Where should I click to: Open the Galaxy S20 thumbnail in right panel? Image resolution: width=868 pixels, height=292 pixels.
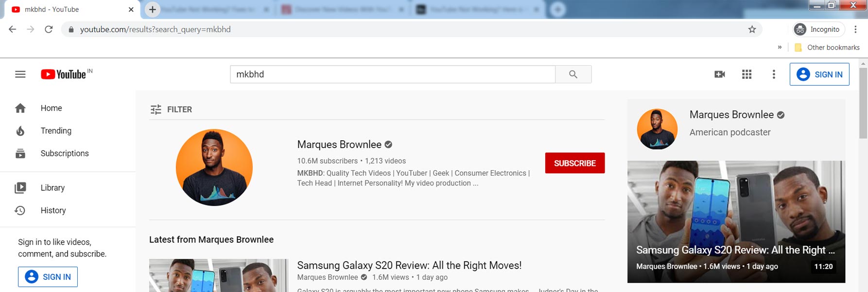pyautogui.click(x=736, y=221)
